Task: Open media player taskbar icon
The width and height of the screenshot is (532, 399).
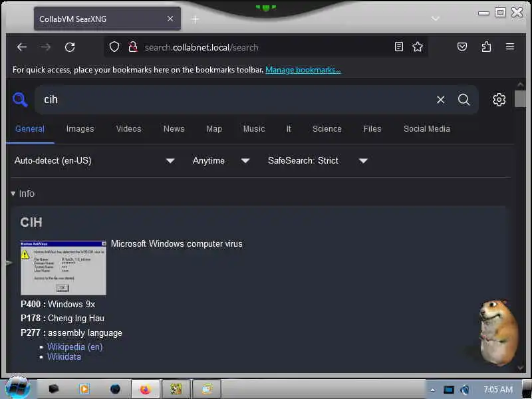Action: 84,389
